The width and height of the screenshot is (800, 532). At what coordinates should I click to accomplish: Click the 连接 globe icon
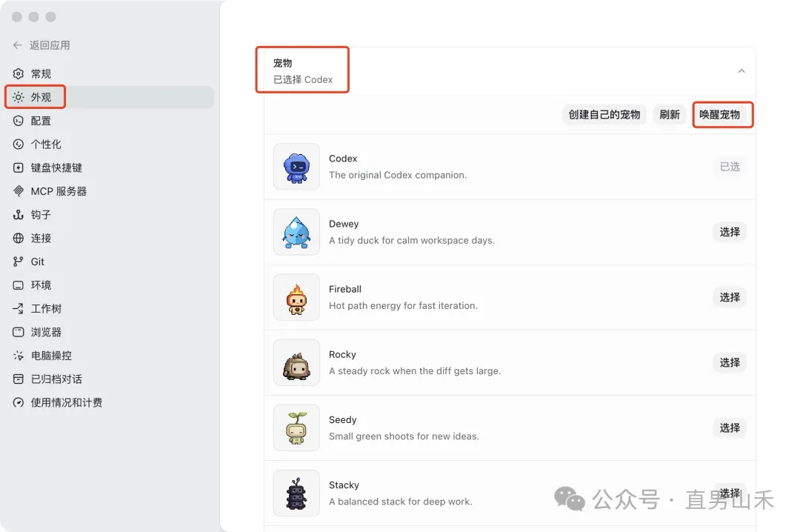19,239
